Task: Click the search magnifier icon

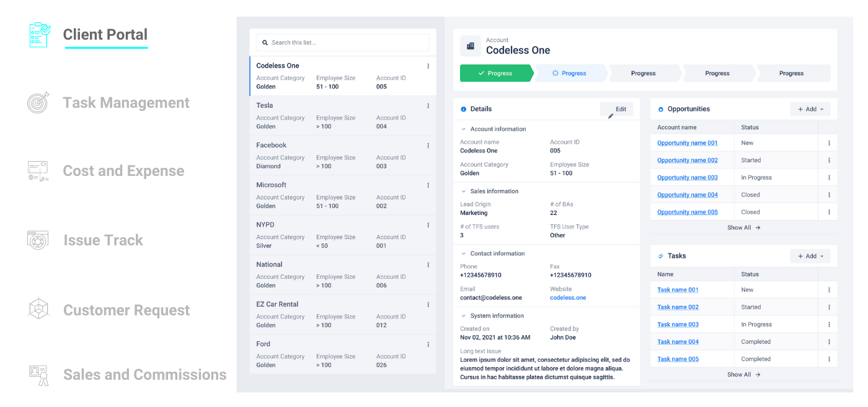Action: click(265, 43)
